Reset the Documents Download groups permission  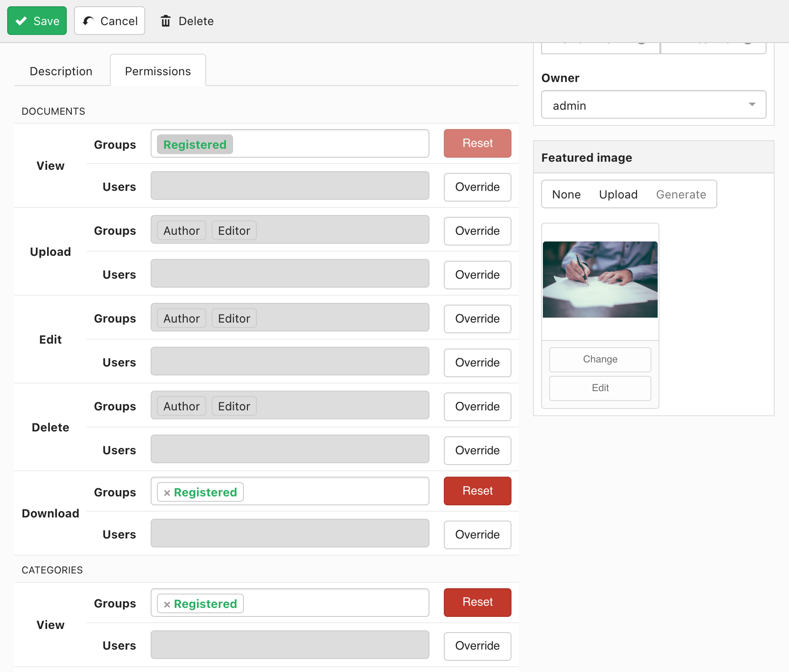pos(477,491)
